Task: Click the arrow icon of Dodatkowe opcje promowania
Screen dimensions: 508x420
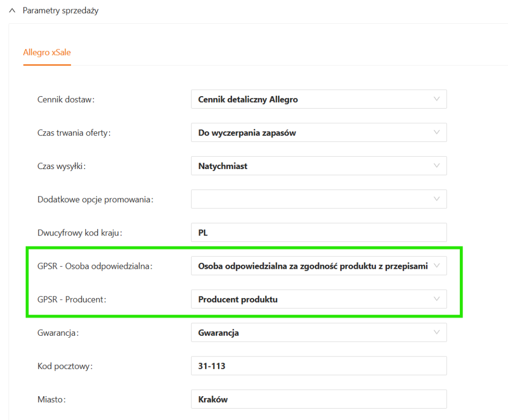Action: pyautogui.click(x=437, y=199)
